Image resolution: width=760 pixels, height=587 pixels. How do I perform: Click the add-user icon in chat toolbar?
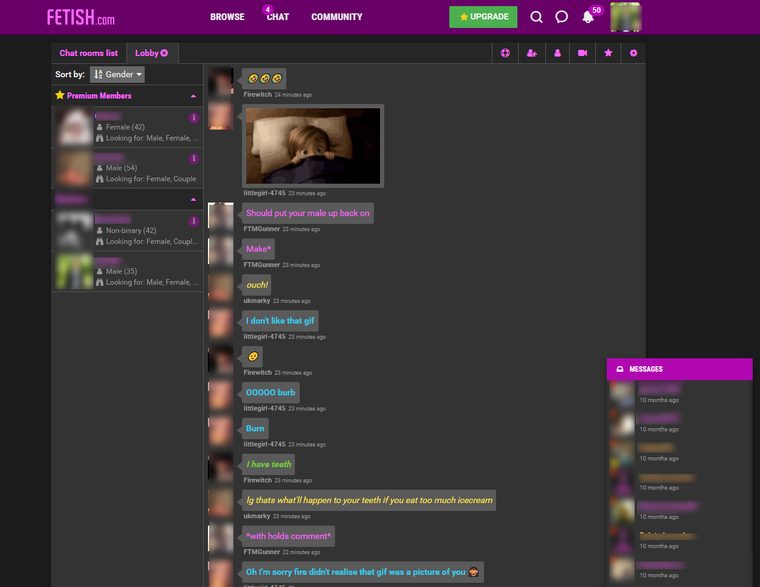pos(532,53)
